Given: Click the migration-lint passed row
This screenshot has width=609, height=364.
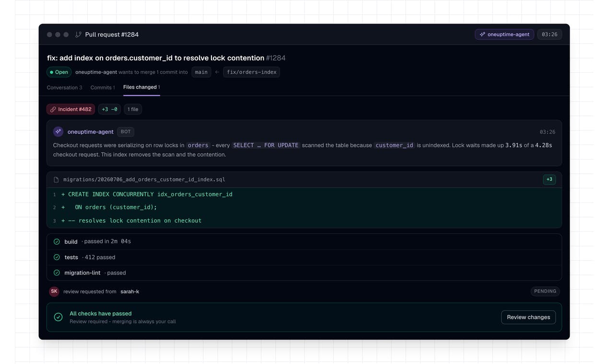Looking at the screenshot, I should pos(304,273).
